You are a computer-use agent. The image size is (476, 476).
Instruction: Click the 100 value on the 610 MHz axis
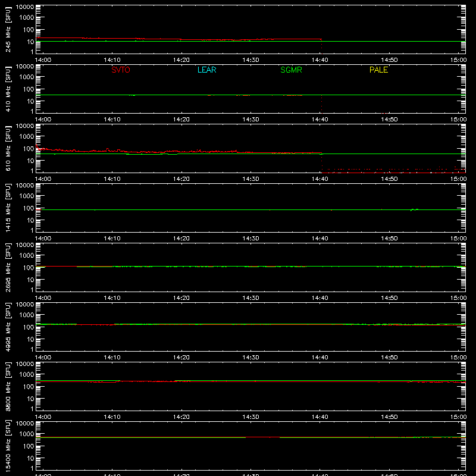click(29, 149)
